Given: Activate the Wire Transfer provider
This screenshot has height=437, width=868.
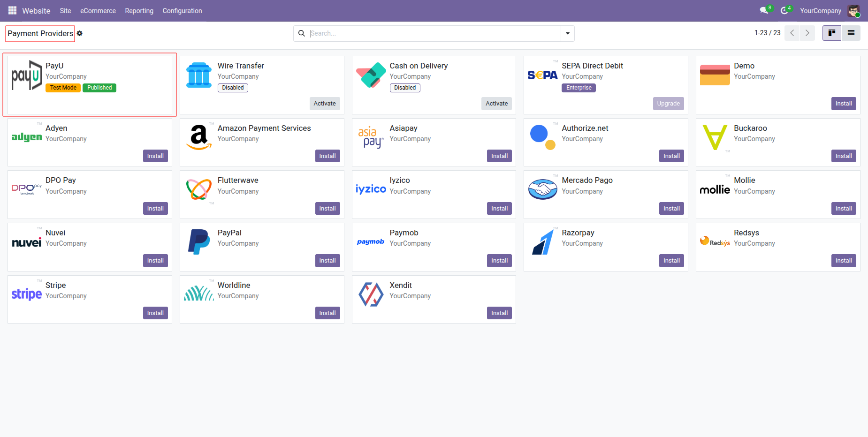Looking at the screenshot, I should [x=325, y=104].
